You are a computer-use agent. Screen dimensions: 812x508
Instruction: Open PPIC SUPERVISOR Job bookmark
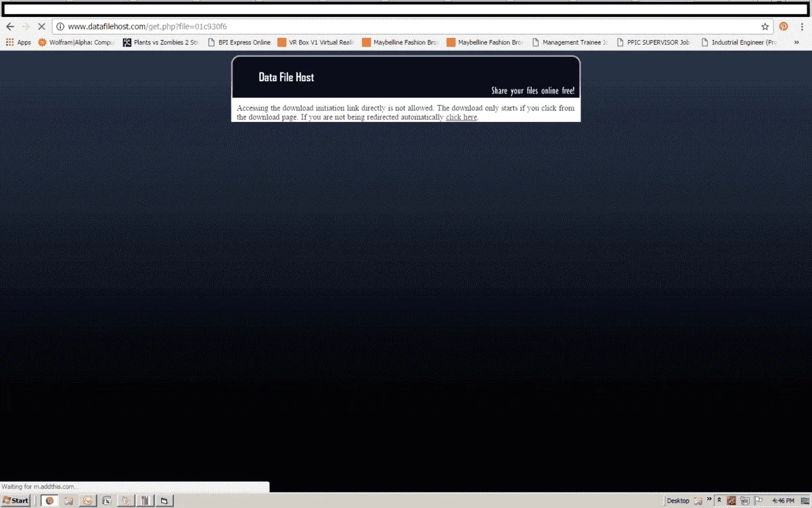pyautogui.click(x=654, y=42)
